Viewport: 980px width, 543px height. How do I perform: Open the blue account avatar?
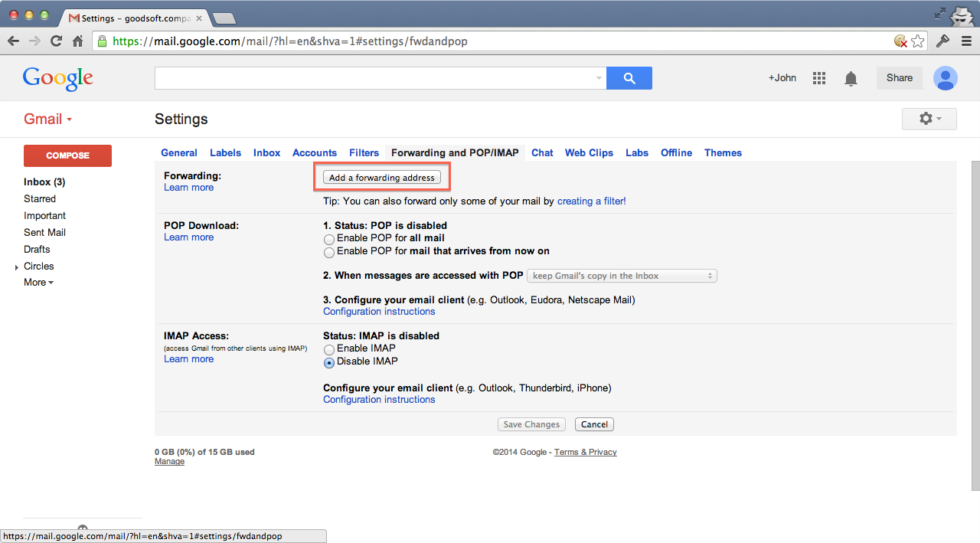946,78
